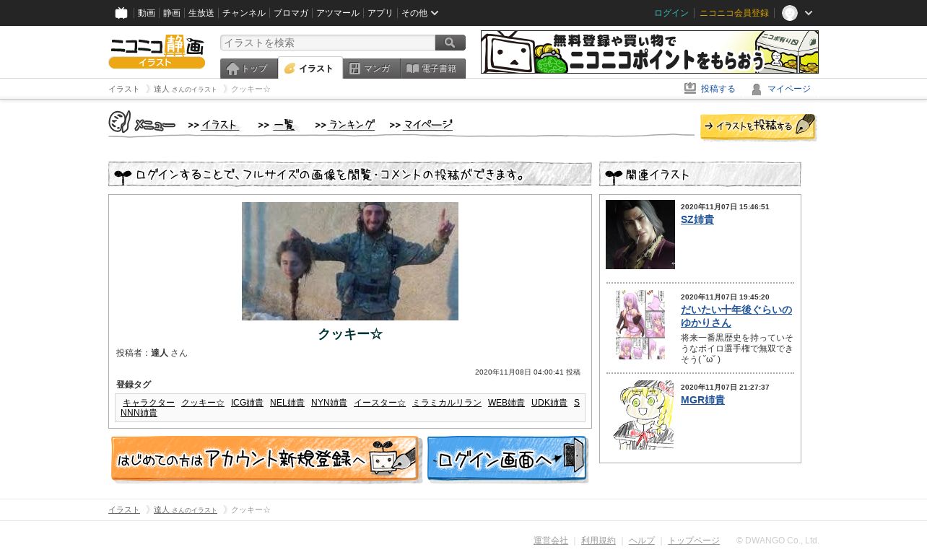The width and height of the screenshot is (927, 560).
Task: Open チャンネル in the top navigation
Action: pyautogui.click(x=244, y=13)
